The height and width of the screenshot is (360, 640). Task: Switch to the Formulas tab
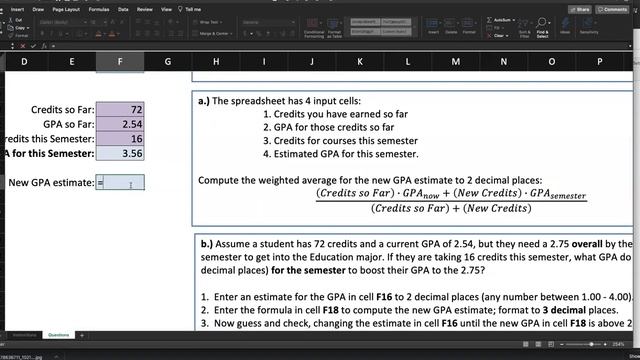[99, 9]
